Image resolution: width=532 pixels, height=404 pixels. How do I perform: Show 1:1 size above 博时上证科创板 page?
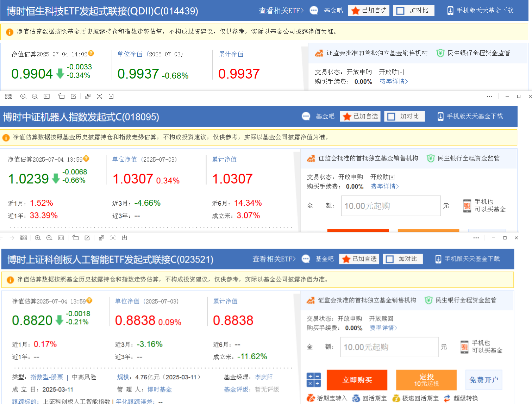[x=61, y=238]
